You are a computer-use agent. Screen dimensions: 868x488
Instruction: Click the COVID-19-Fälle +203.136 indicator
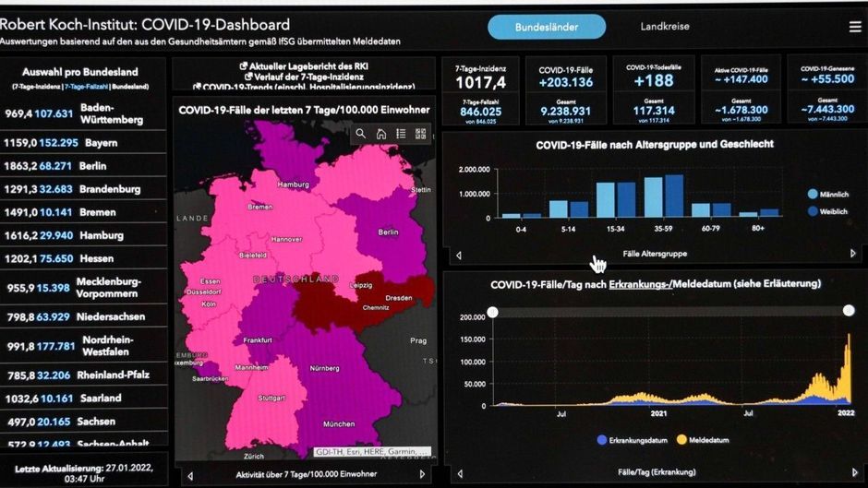pos(566,77)
